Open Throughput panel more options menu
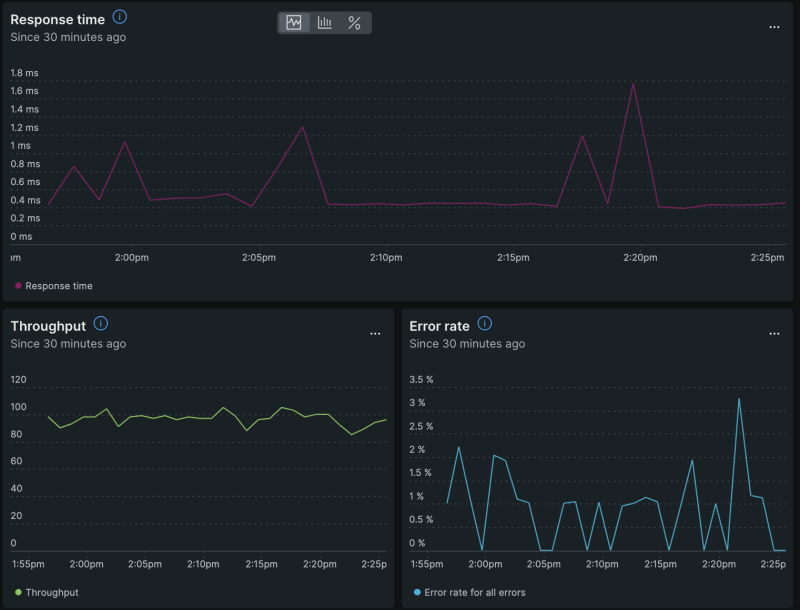This screenshot has width=800, height=610. tap(375, 333)
